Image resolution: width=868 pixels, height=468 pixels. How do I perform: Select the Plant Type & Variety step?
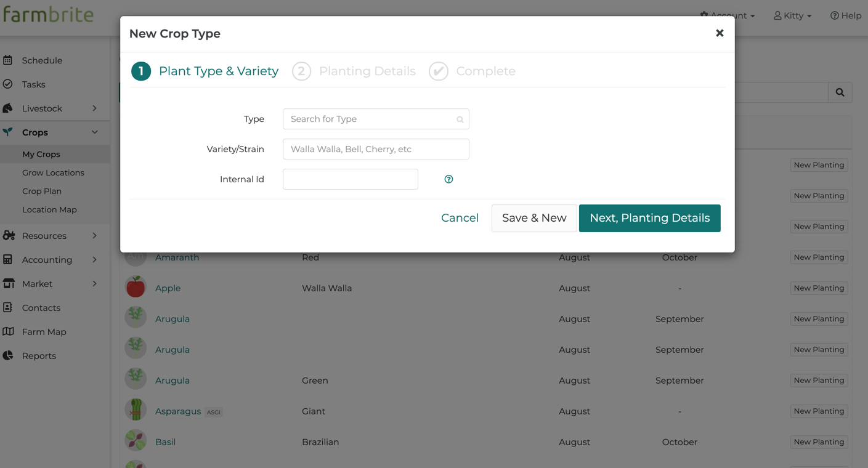219,71
